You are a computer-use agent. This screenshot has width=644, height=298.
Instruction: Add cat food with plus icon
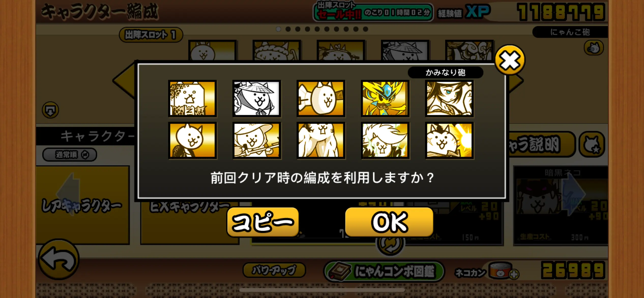pyautogui.click(x=514, y=274)
